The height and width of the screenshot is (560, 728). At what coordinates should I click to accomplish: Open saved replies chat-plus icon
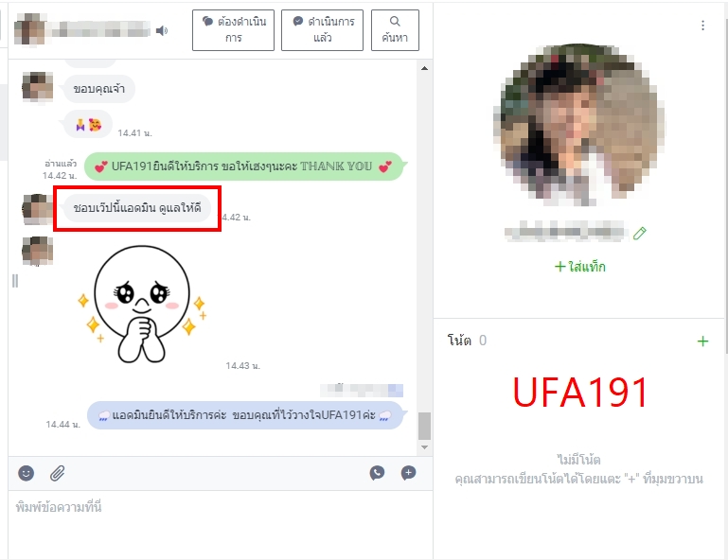click(x=409, y=473)
